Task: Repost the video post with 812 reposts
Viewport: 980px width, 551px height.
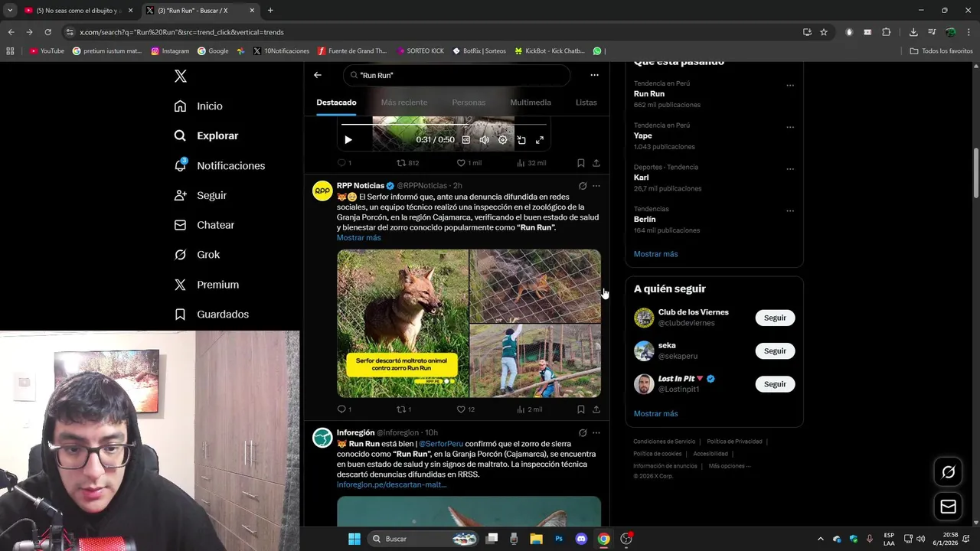Action: (407, 163)
